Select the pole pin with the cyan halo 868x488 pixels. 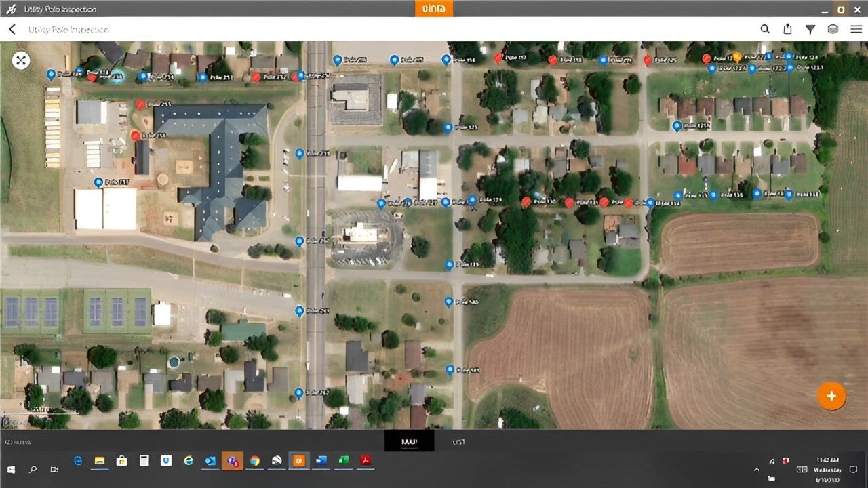[117, 75]
